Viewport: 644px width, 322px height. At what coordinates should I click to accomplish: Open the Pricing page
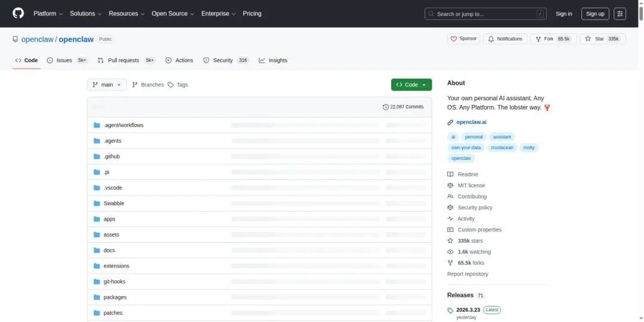[252, 14]
